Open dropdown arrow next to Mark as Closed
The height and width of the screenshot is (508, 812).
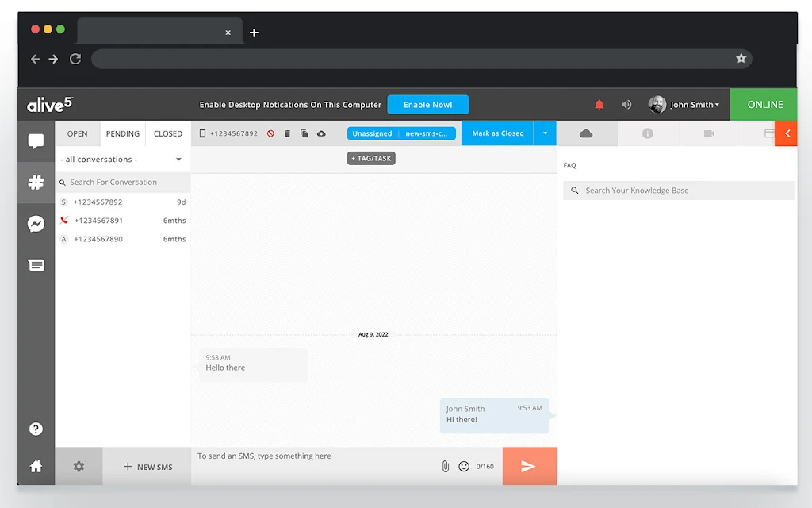(x=546, y=133)
